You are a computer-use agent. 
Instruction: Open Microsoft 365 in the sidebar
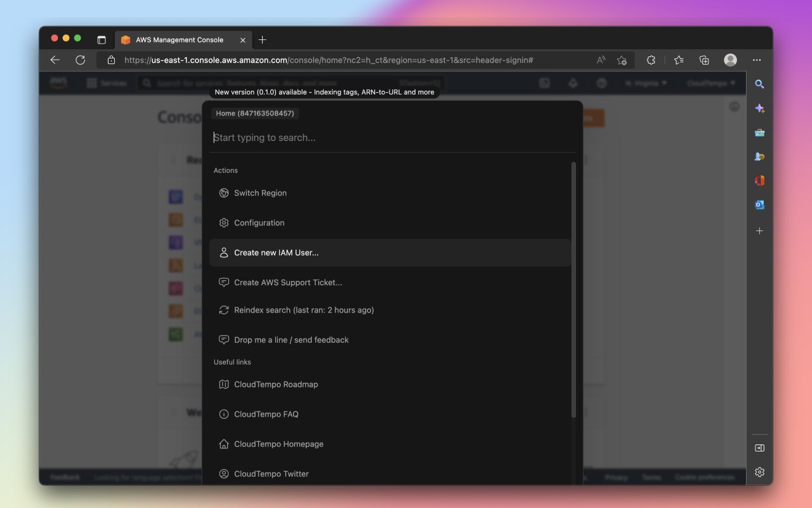click(759, 180)
